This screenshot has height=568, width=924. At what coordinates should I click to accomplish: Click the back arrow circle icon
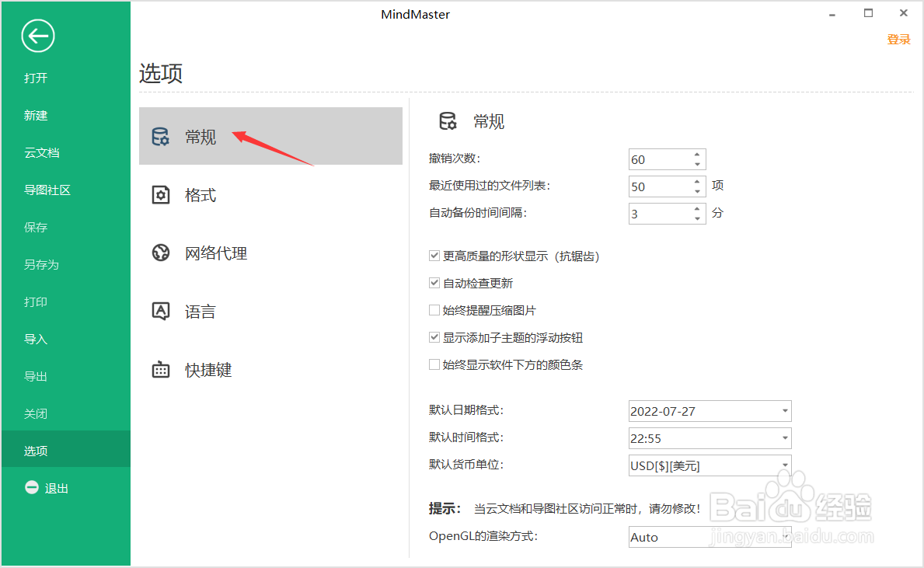pyautogui.click(x=38, y=36)
